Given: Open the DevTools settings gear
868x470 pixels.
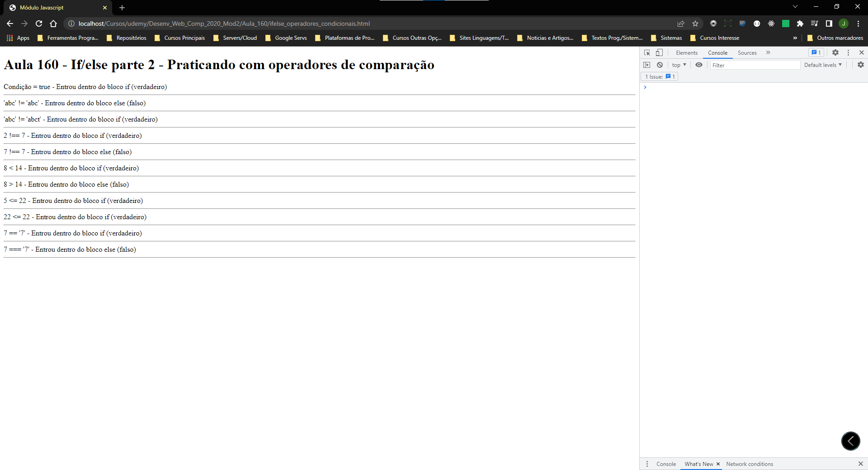Looking at the screenshot, I should click(835, 52).
